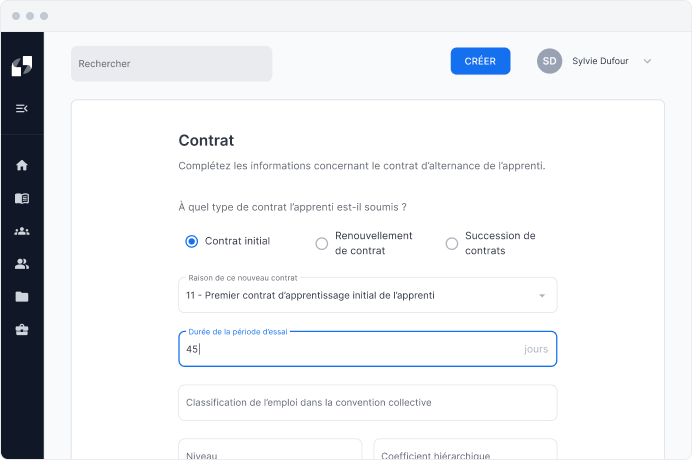
Task: Open the book icon in sidebar
Action: [22, 198]
